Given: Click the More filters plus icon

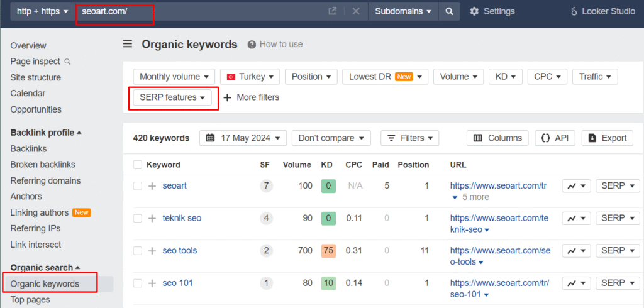Looking at the screenshot, I should [227, 97].
